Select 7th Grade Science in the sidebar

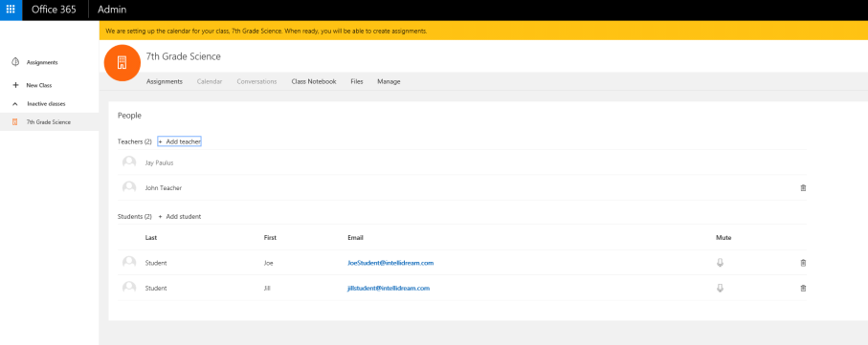(49, 122)
